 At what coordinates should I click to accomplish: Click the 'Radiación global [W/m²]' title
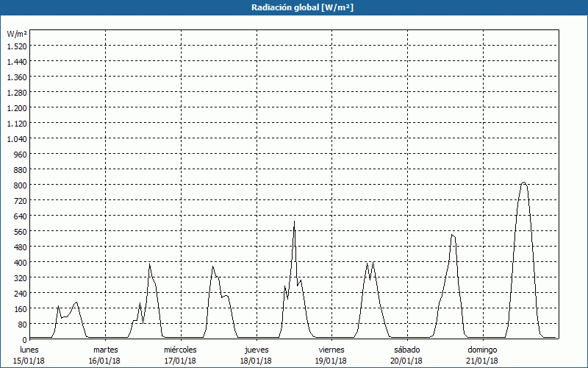[302, 7]
